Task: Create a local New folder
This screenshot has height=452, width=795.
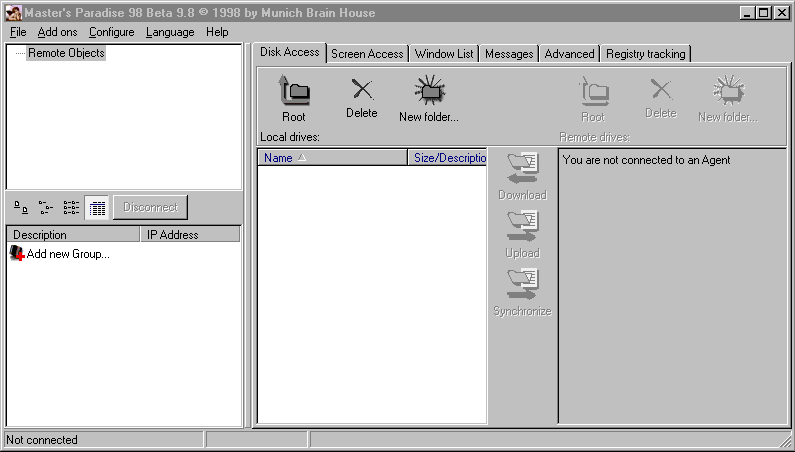Action: [428, 93]
